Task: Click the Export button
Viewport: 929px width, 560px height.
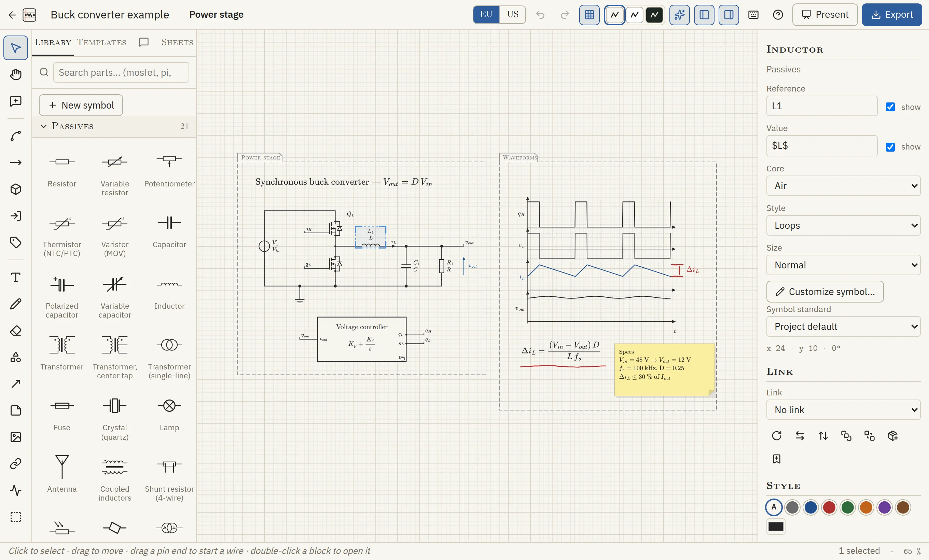Action: click(892, 15)
